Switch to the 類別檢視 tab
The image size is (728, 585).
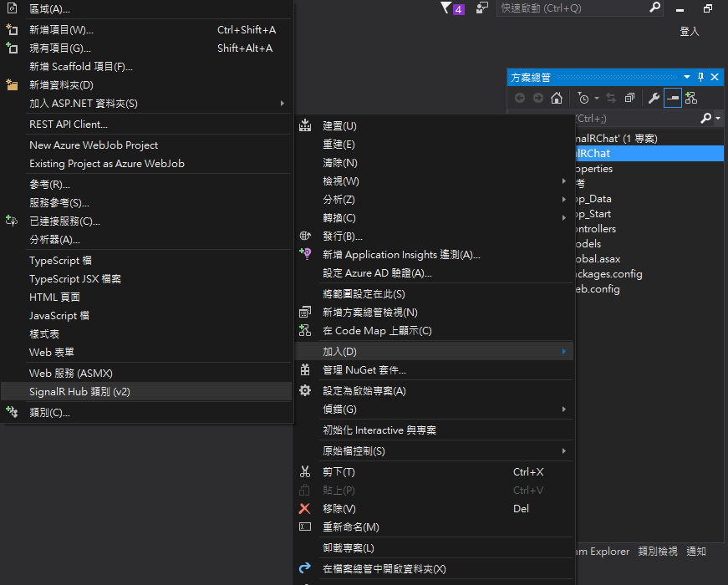658,551
